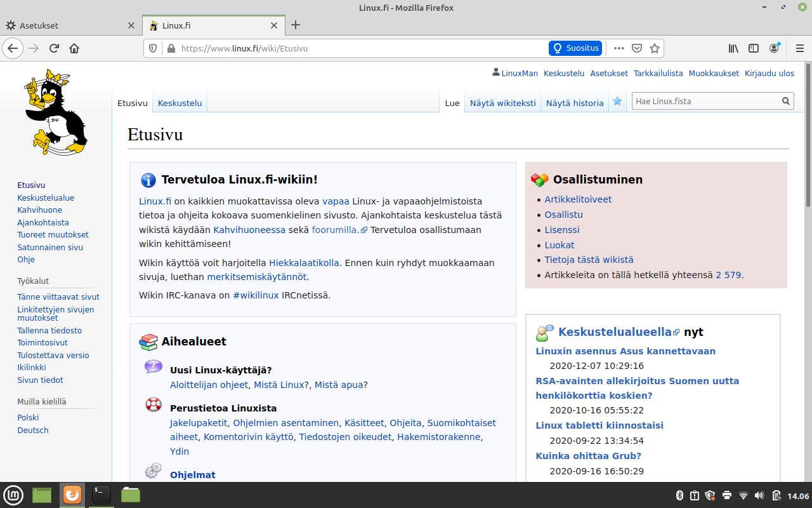
Task: Open the Firefox account icon
Action: 775,48
